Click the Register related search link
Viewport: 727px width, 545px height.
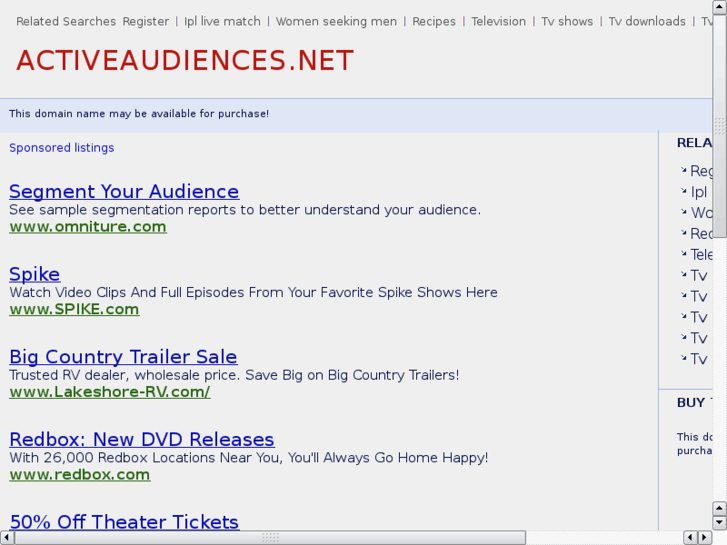146,21
